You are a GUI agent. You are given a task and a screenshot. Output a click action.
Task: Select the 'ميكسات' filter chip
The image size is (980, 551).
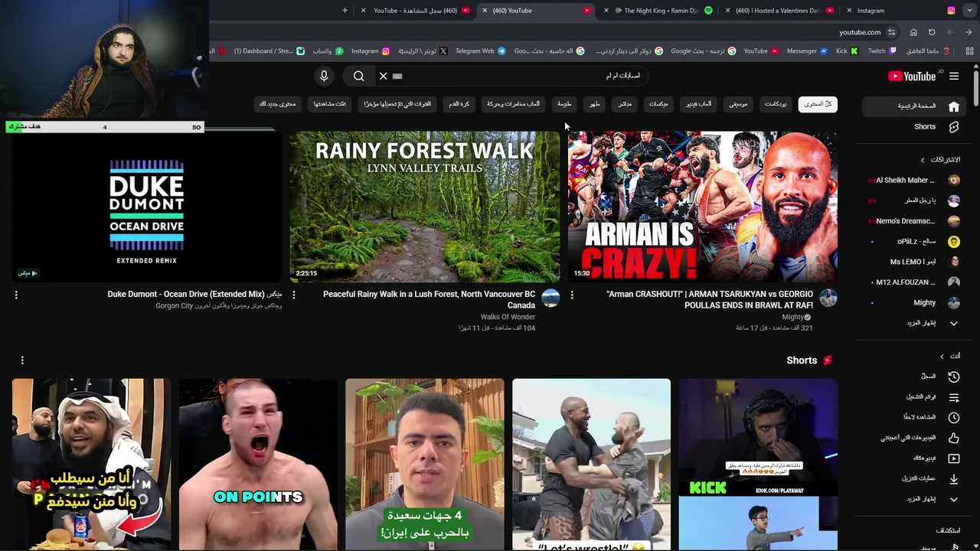(658, 104)
